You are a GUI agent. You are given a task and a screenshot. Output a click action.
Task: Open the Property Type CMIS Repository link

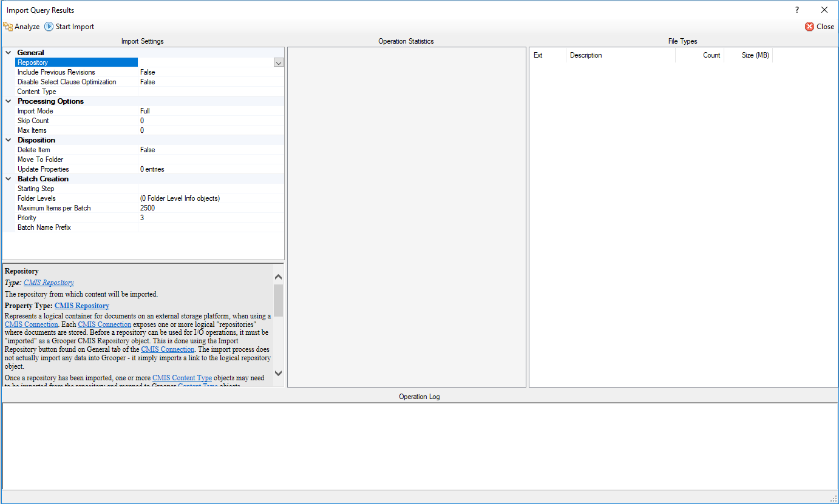pos(82,306)
